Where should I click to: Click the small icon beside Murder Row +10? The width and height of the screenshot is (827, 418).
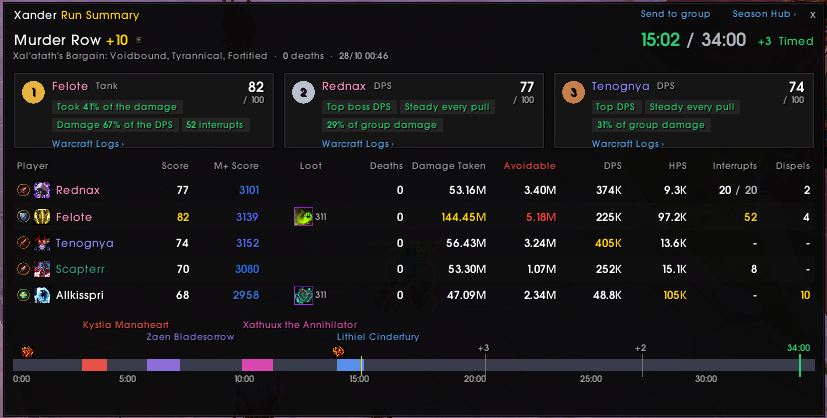[x=139, y=40]
